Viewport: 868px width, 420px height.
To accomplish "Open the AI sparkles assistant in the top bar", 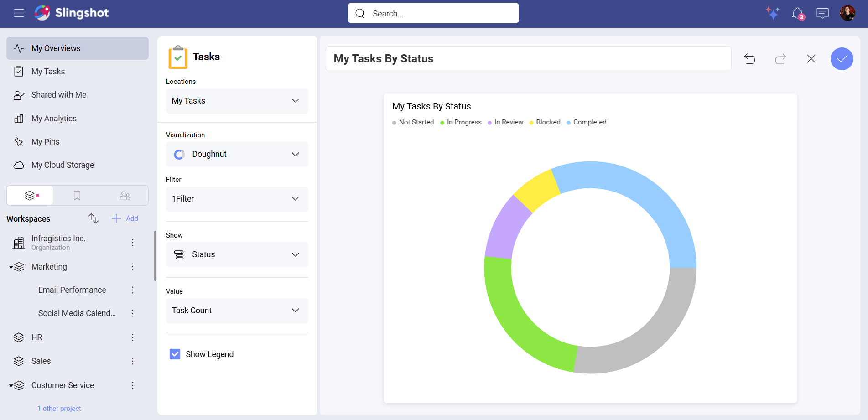I will click(x=773, y=13).
